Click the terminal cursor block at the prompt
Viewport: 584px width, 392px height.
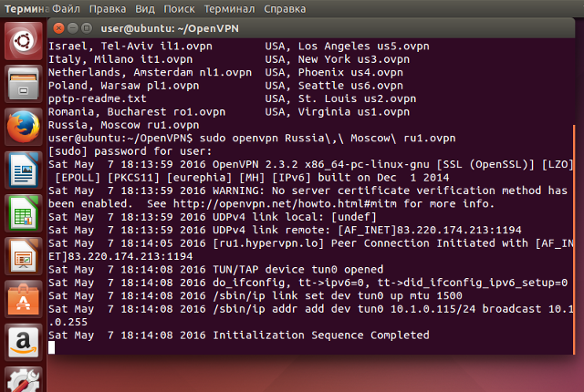pyautogui.click(x=52, y=347)
